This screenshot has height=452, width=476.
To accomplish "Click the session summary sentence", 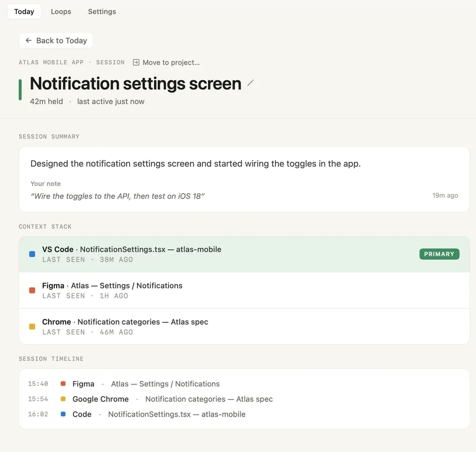I will pos(196,164).
